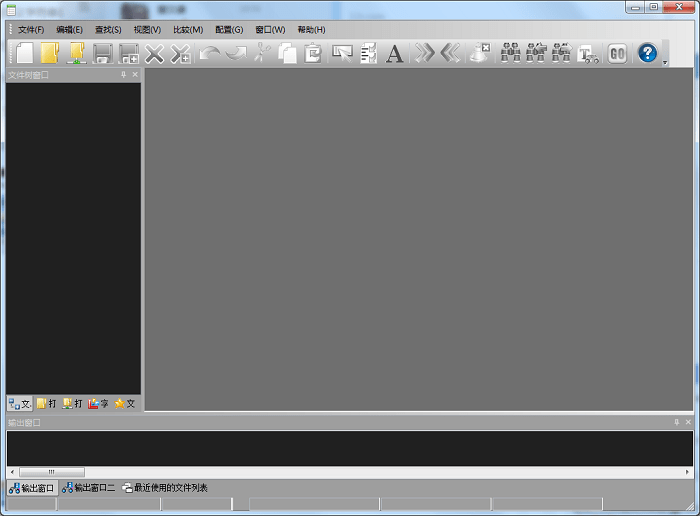
Task: Click the output window horizontal scrollbar thumb
Action: pyautogui.click(x=52, y=472)
